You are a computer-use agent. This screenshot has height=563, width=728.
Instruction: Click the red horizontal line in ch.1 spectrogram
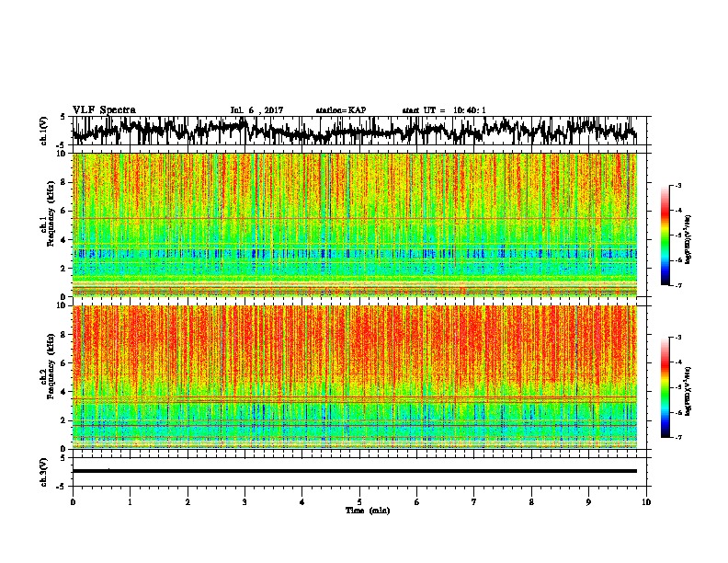point(355,218)
